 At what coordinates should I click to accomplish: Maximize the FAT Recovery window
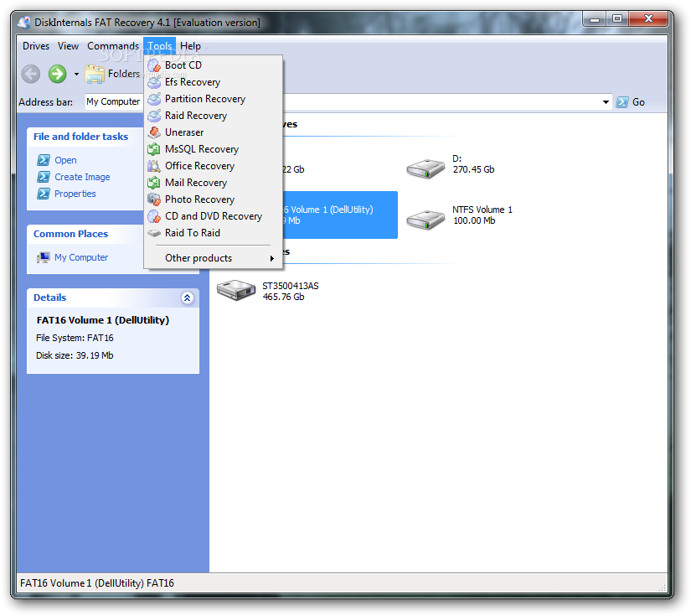(617, 18)
